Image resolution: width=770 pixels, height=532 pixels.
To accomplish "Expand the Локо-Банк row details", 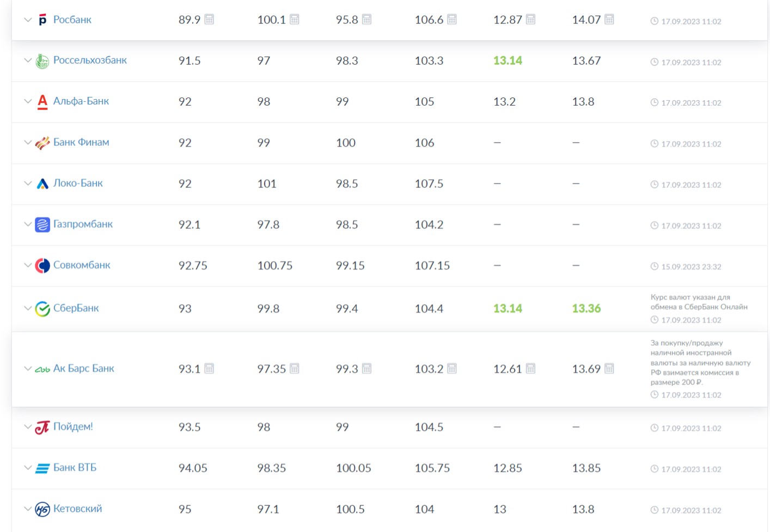I will (28, 184).
